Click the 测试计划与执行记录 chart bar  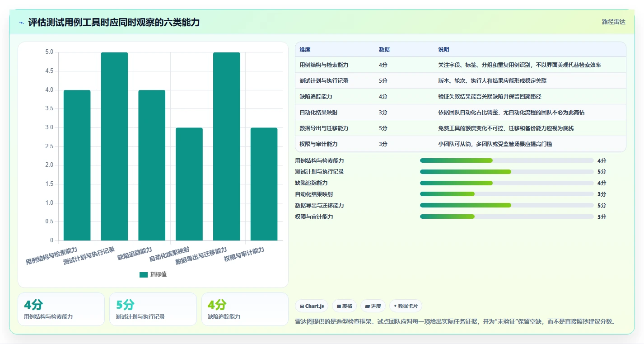click(x=115, y=146)
